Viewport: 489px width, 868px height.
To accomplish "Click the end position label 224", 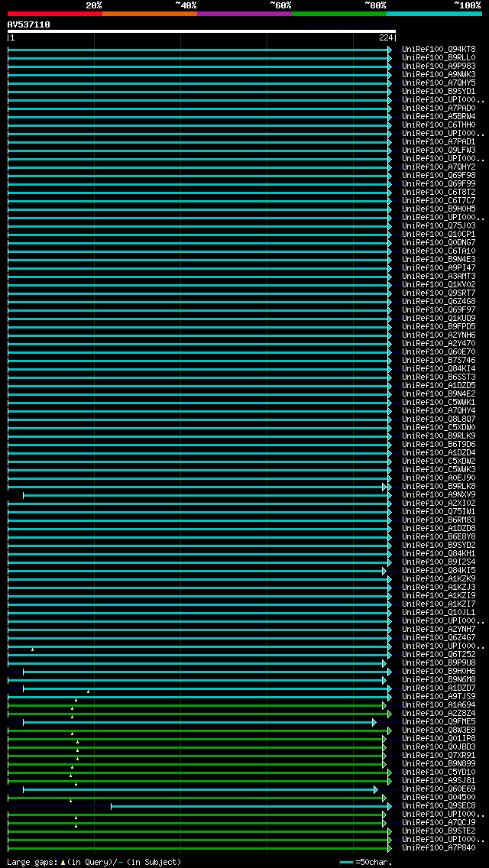I will pos(385,37).
